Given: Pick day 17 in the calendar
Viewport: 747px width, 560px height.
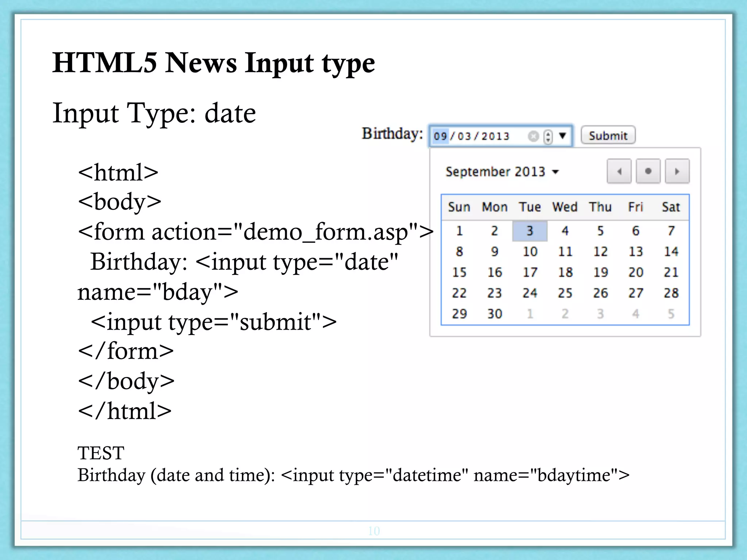Looking at the screenshot, I should pos(530,272).
